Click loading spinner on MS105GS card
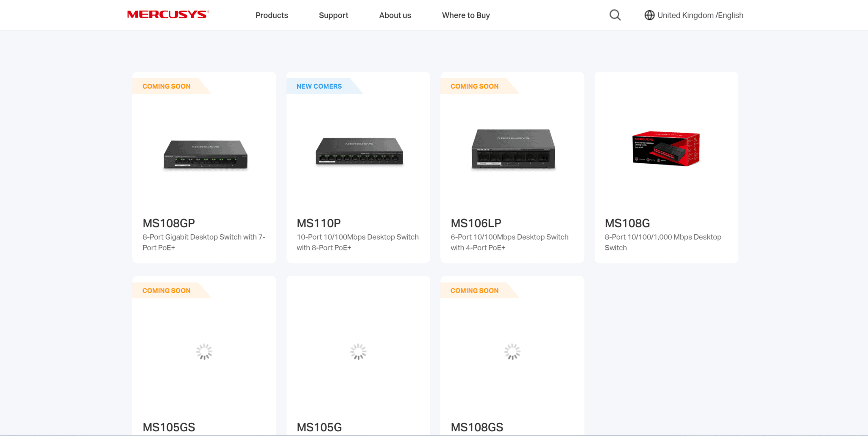Viewport: 868px width, 436px height. pyautogui.click(x=204, y=352)
